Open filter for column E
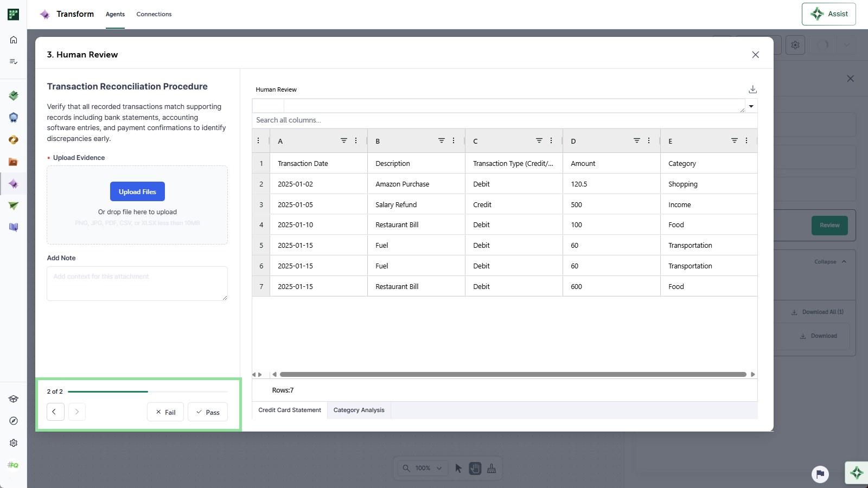 (735, 140)
